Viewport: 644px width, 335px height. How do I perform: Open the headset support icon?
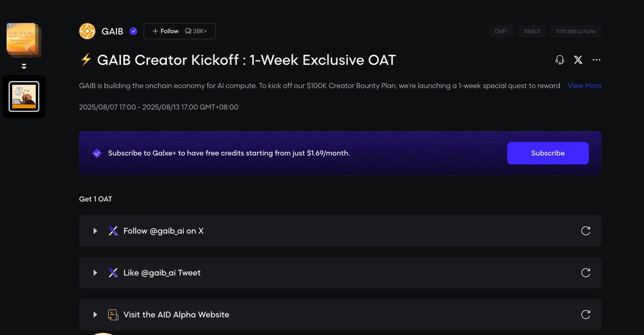560,60
